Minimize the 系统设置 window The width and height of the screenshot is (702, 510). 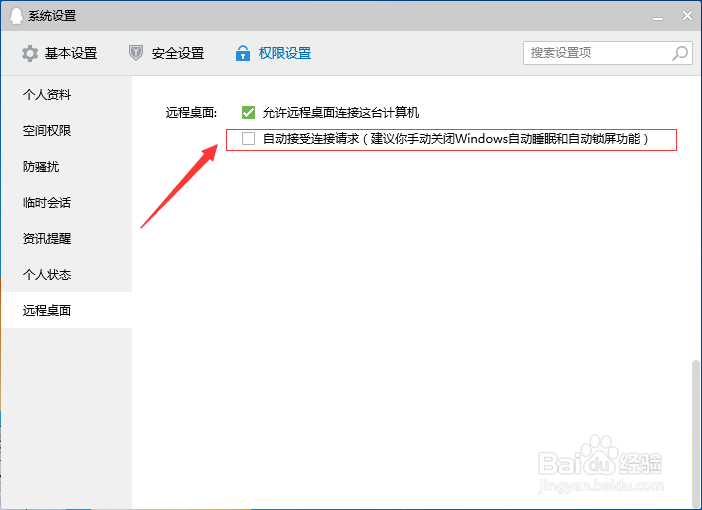(x=658, y=17)
